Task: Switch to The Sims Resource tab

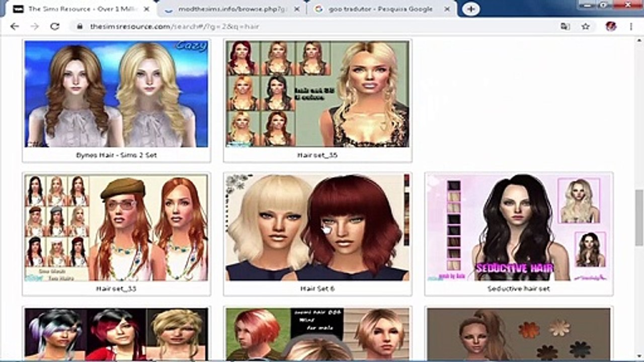Action: pos(80,9)
